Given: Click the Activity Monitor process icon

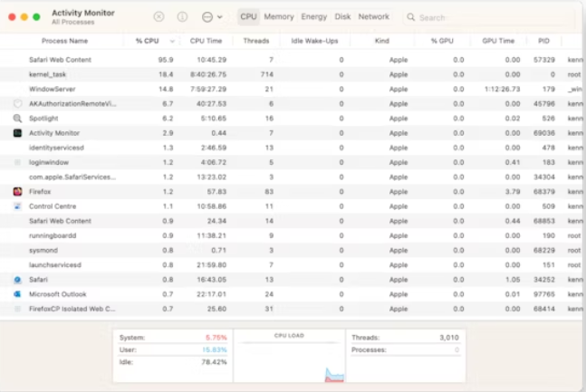Looking at the screenshot, I should 17,132.
